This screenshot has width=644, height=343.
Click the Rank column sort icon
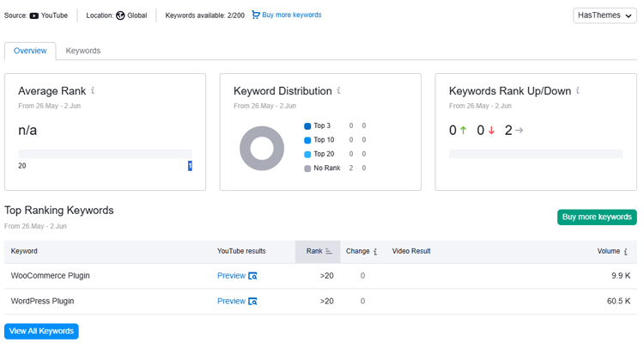tap(329, 251)
